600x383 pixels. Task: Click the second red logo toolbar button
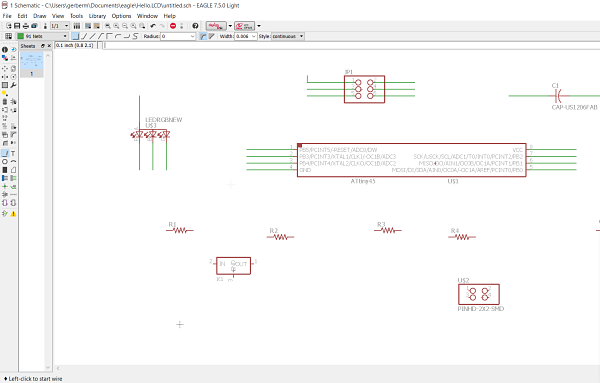(245, 26)
